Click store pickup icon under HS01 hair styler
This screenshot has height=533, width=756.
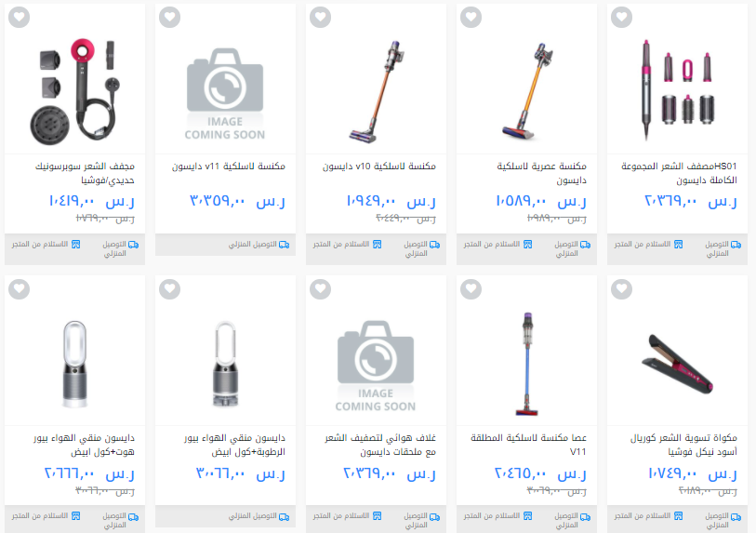coord(679,245)
